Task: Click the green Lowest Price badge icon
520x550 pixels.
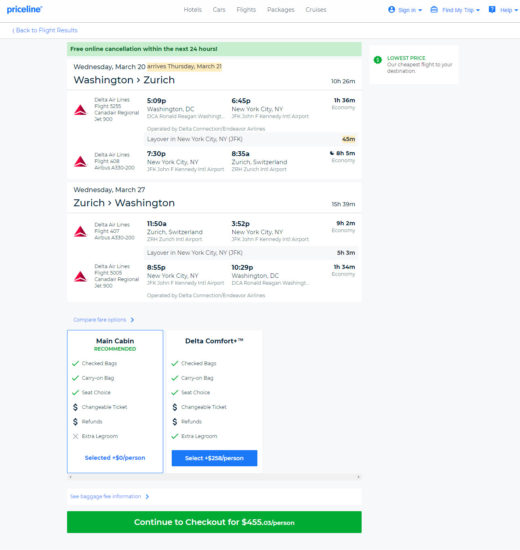Action: tap(378, 60)
